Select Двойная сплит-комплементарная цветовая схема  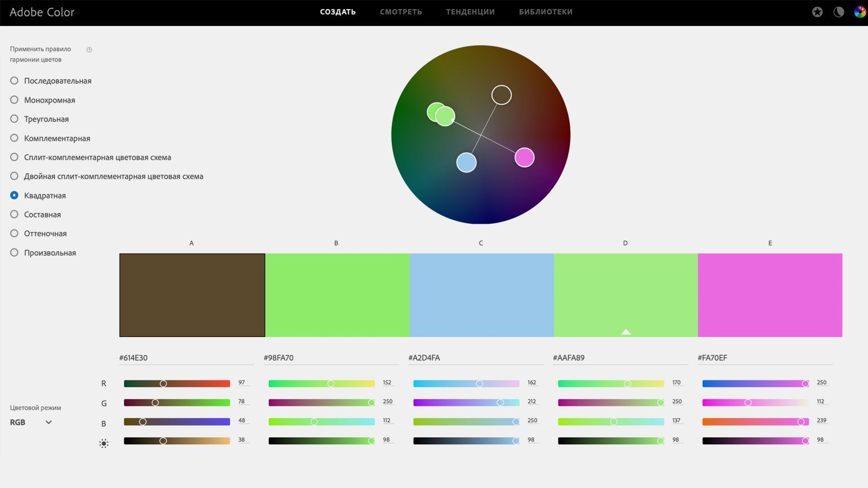click(107, 176)
